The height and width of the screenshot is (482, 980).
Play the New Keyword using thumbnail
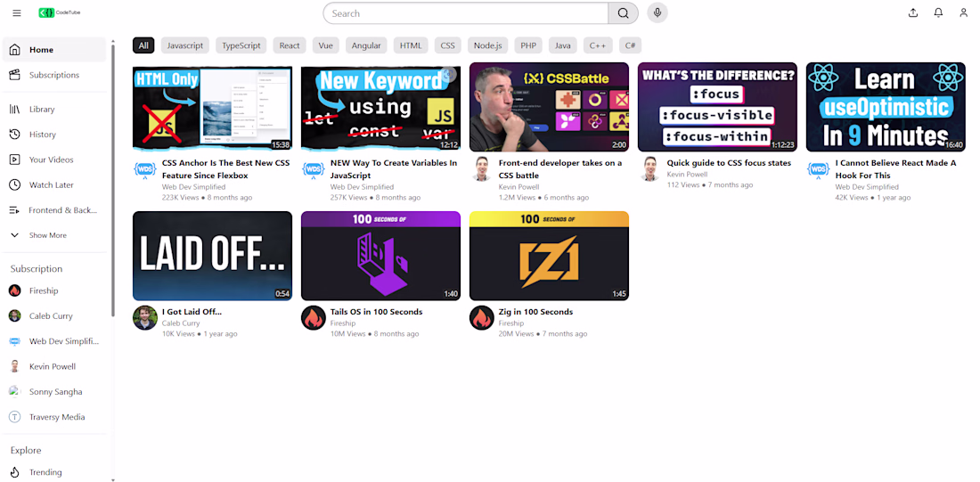(x=380, y=107)
